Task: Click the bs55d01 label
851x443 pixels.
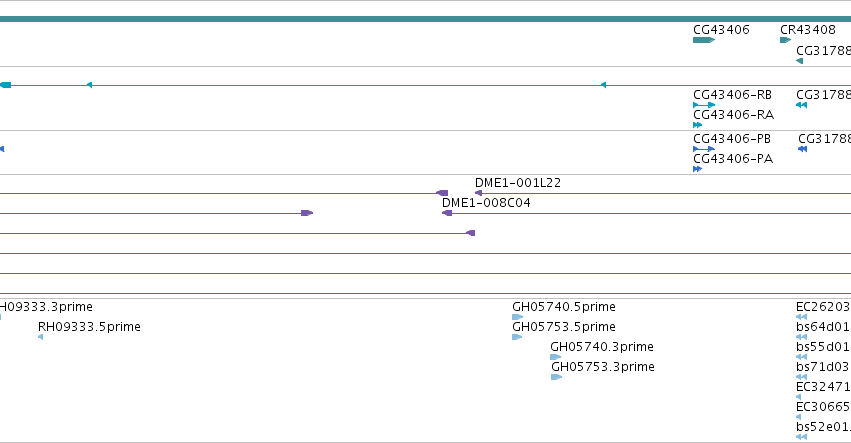Action: tap(823, 347)
